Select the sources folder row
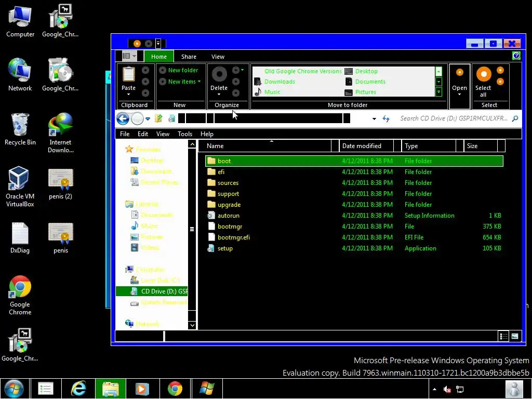Image resolution: width=532 pixels, height=399 pixels. [x=354, y=182]
